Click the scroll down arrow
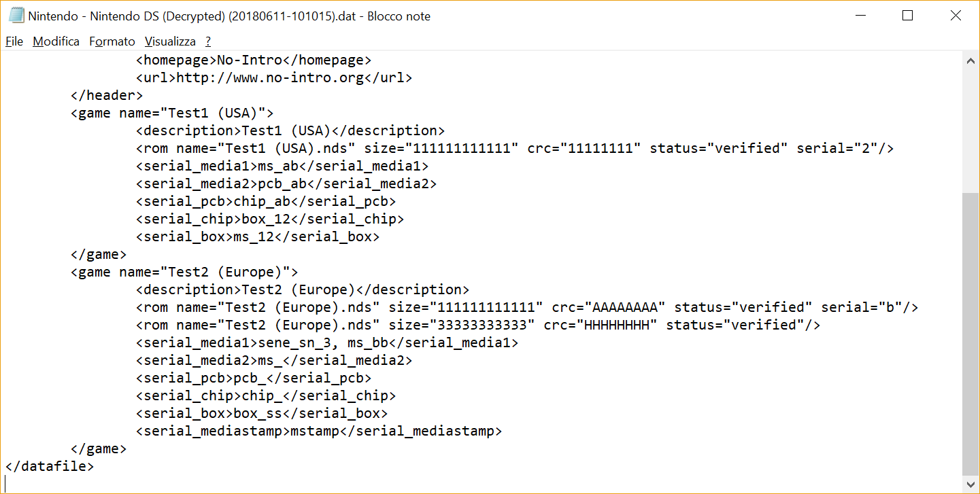The width and height of the screenshot is (980, 494). tap(971, 484)
